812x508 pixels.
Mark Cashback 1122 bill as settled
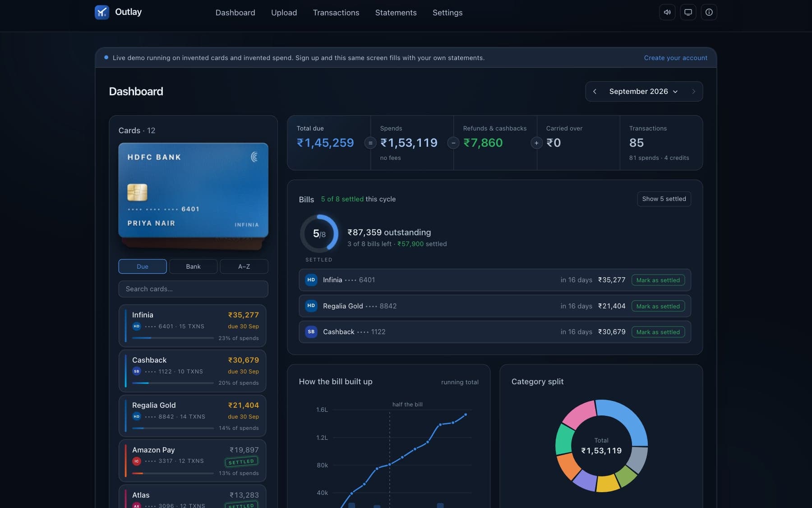(x=658, y=332)
